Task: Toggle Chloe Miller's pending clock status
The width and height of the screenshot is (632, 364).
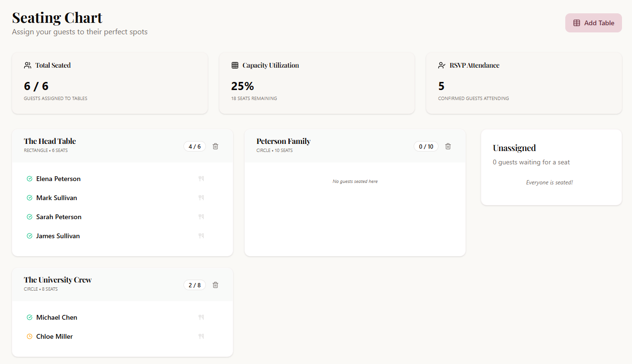Action: coord(30,336)
